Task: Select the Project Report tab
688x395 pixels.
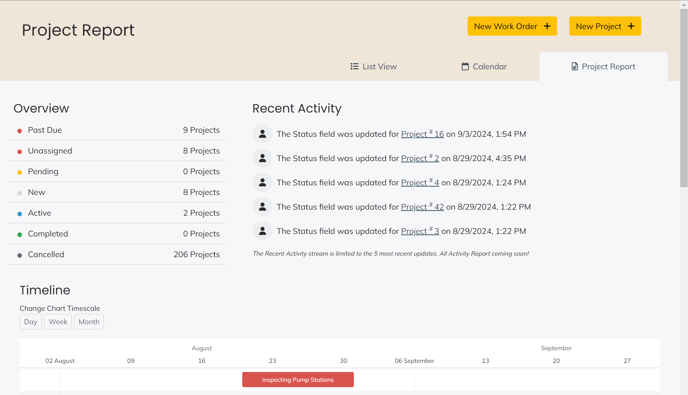Action: 603,66
